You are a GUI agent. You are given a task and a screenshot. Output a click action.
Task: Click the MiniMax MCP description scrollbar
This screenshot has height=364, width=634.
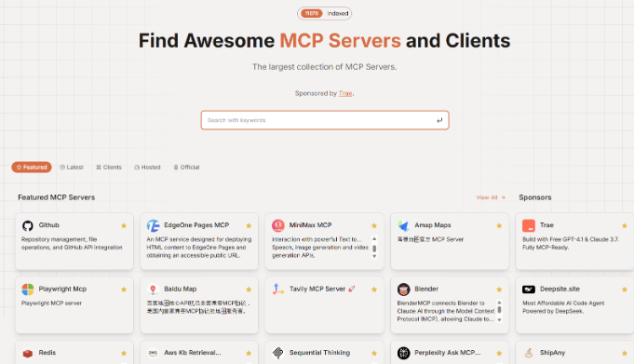(374, 248)
